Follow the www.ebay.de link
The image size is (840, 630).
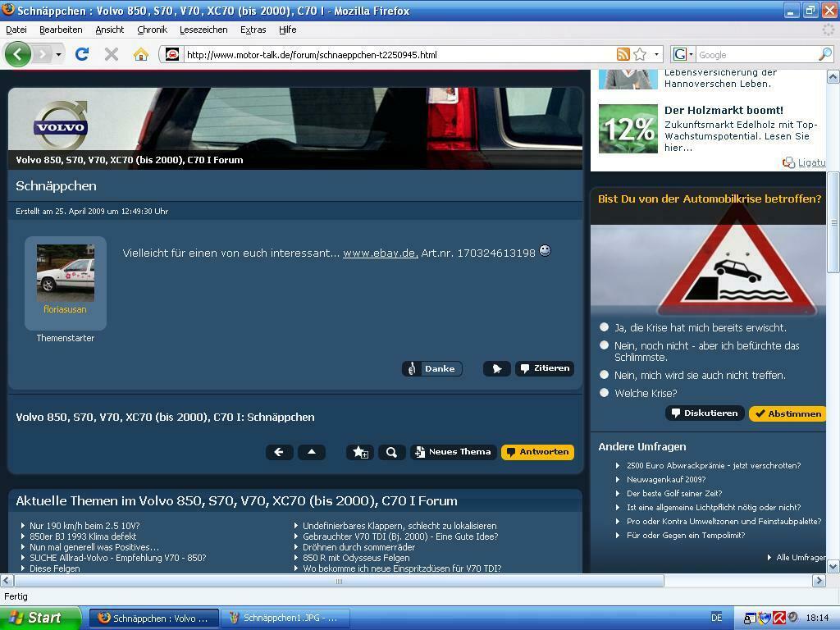pos(381,253)
